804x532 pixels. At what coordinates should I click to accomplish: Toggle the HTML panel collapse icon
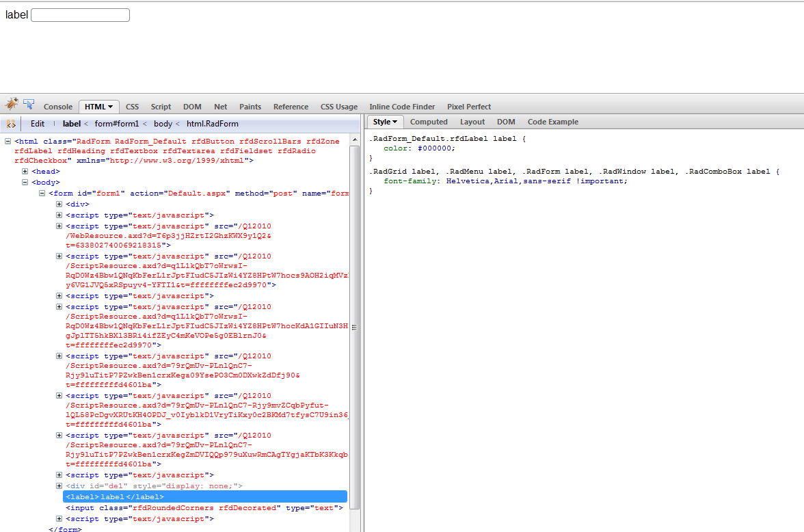click(x=11, y=124)
